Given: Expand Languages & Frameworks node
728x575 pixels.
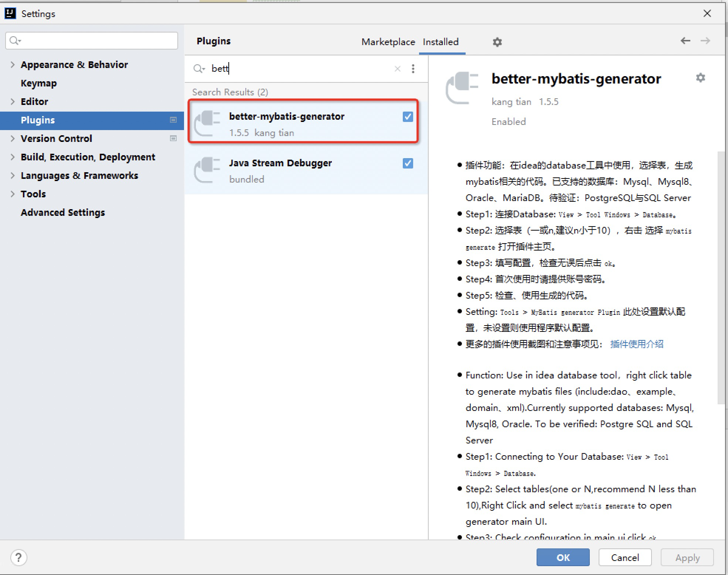Looking at the screenshot, I should tap(13, 176).
